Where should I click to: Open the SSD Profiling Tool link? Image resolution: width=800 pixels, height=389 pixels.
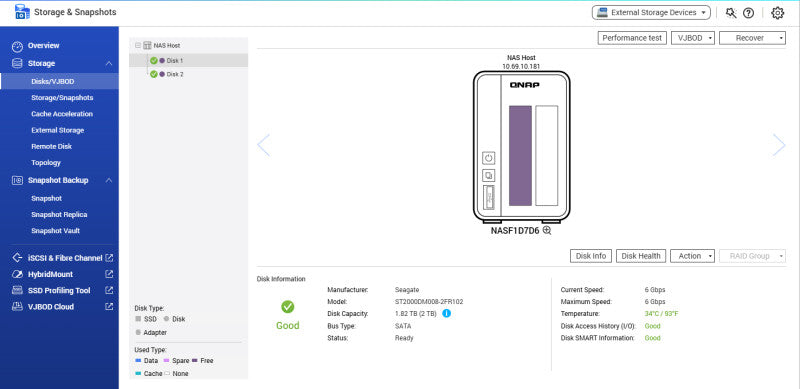click(x=59, y=290)
